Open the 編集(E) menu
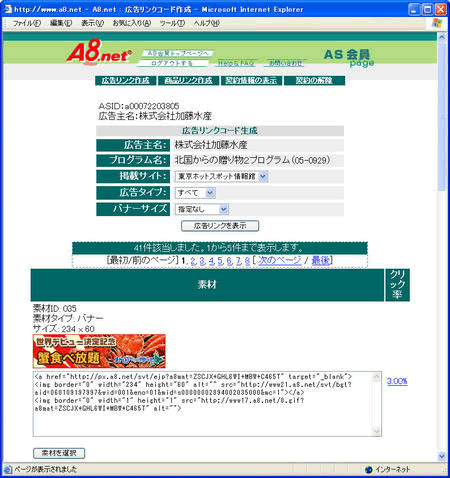Viewport: 450px width, 478px height. click(x=61, y=23)
